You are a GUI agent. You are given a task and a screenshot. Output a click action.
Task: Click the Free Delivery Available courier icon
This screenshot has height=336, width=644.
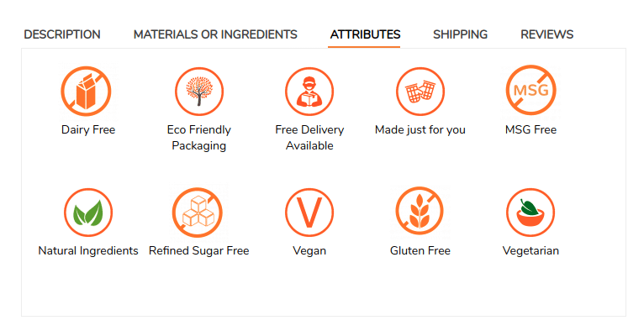(x=309, y=91)
